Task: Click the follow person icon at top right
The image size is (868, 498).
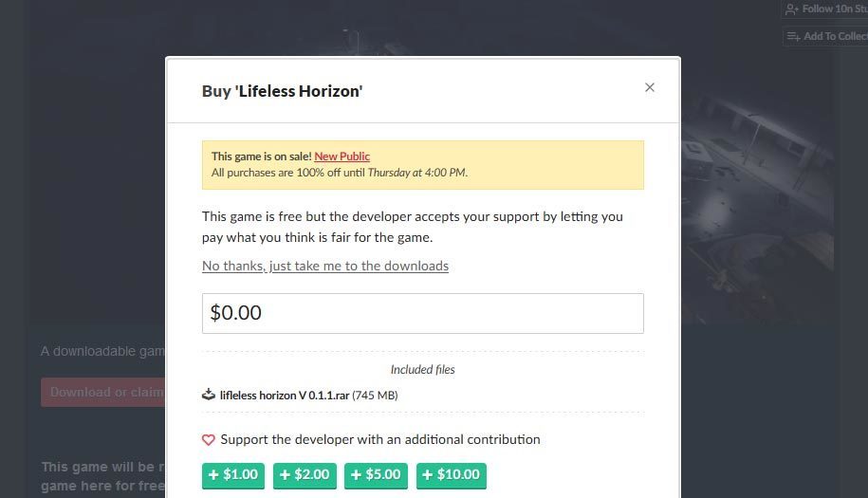Action: point(791,9)
